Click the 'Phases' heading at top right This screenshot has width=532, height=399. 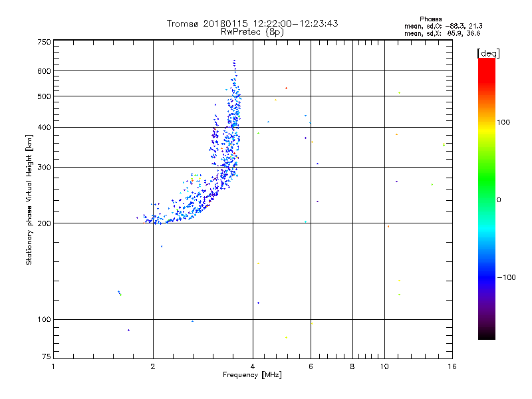430,19
